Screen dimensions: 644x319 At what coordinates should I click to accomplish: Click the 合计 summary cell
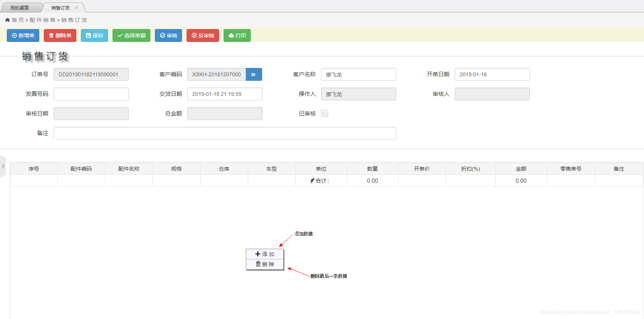click(x=321, y=181)
